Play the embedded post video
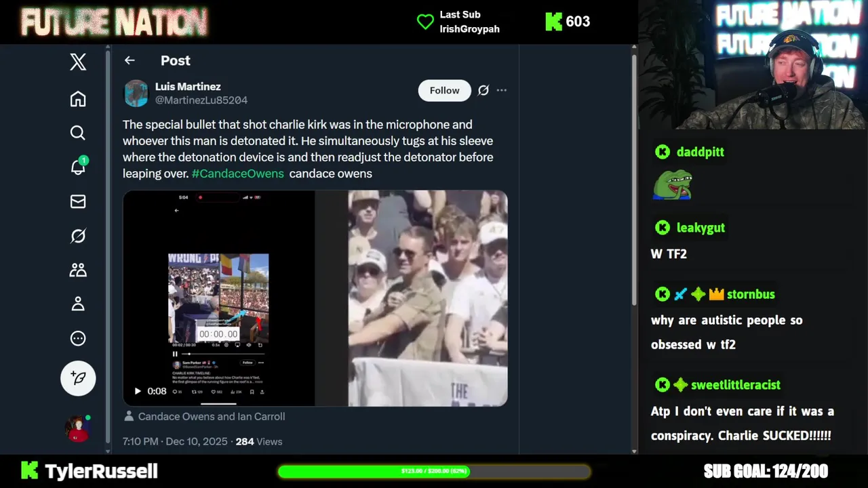 click(138, 391)
